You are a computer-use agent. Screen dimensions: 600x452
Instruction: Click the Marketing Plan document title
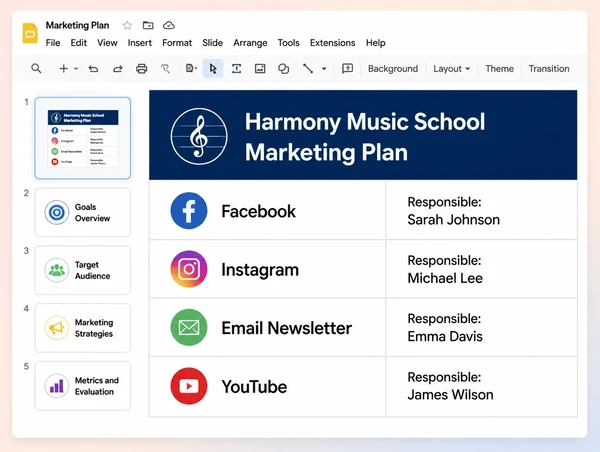pos(77,25)
